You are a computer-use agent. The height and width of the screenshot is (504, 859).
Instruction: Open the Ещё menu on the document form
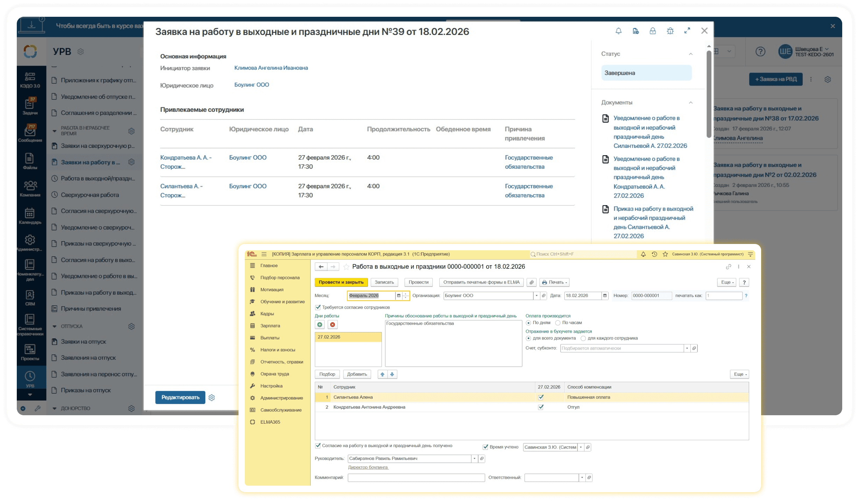coord(726,282)
